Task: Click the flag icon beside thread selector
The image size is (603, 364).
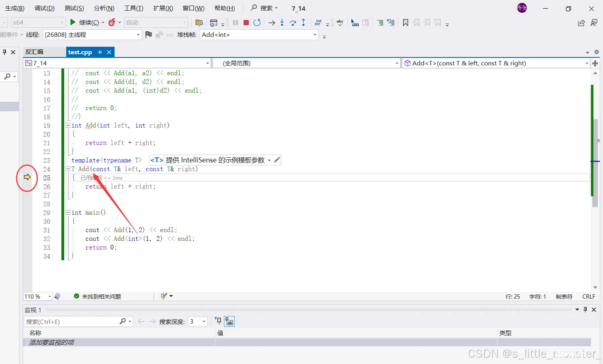Action: 148,35
